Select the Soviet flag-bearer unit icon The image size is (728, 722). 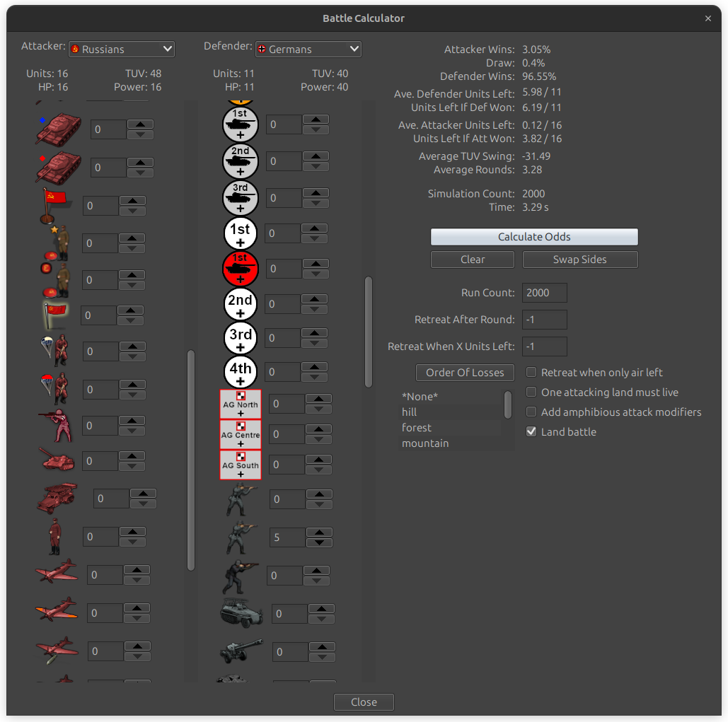tap(57, 205)
